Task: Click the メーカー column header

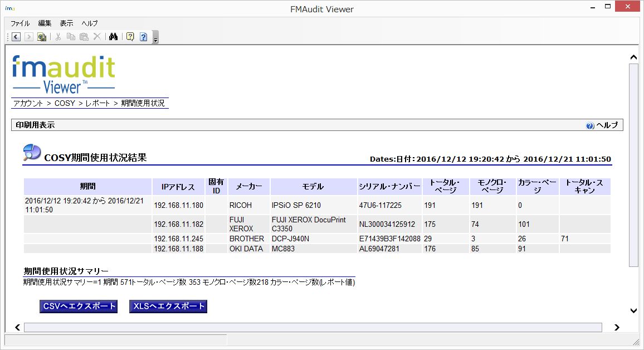Action: tap(249, 187)
